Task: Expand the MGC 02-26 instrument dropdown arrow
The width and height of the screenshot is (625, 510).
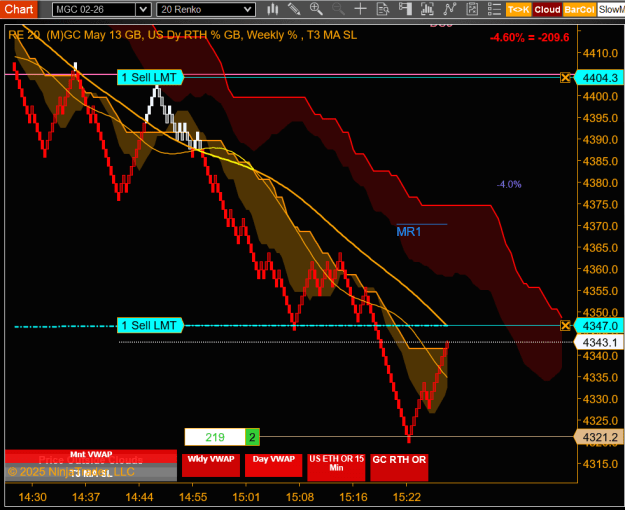Action: (x=143, y=10)
